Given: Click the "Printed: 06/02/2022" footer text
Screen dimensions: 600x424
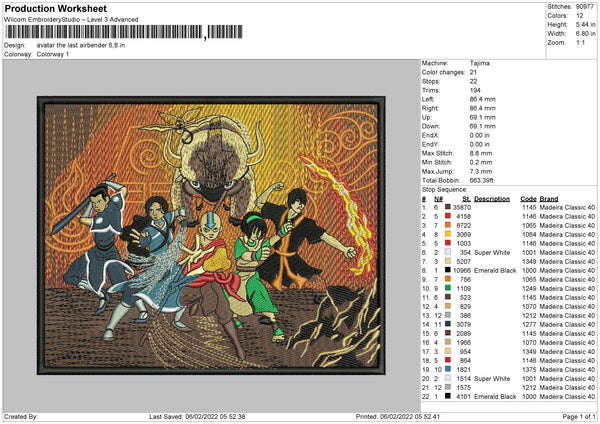Looking at the screenshot, I should click(384, 416).
